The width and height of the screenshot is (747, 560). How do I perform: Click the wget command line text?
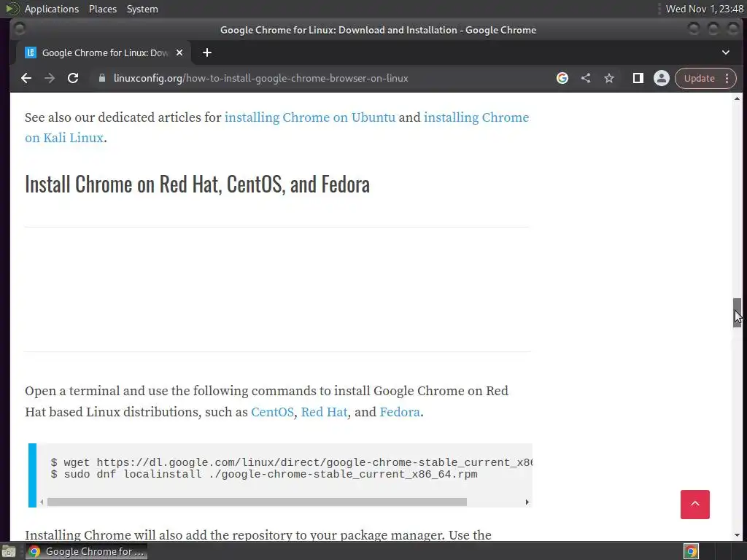point(292,462)
